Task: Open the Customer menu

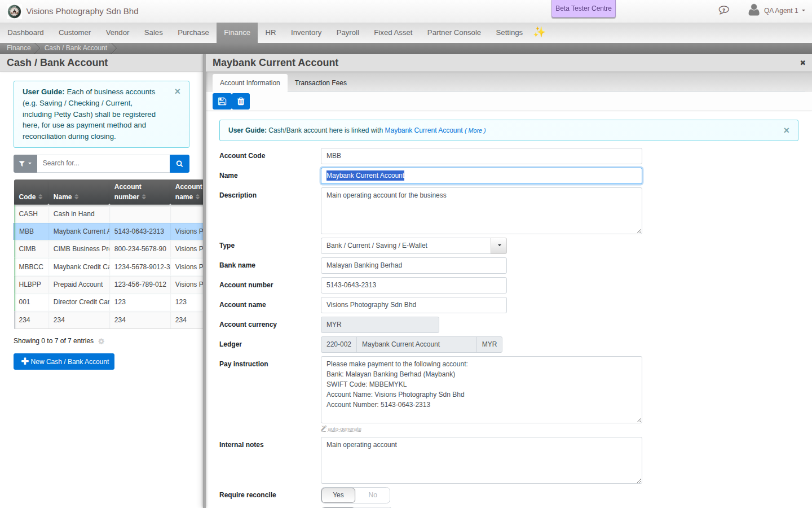Action: point(74,33)
